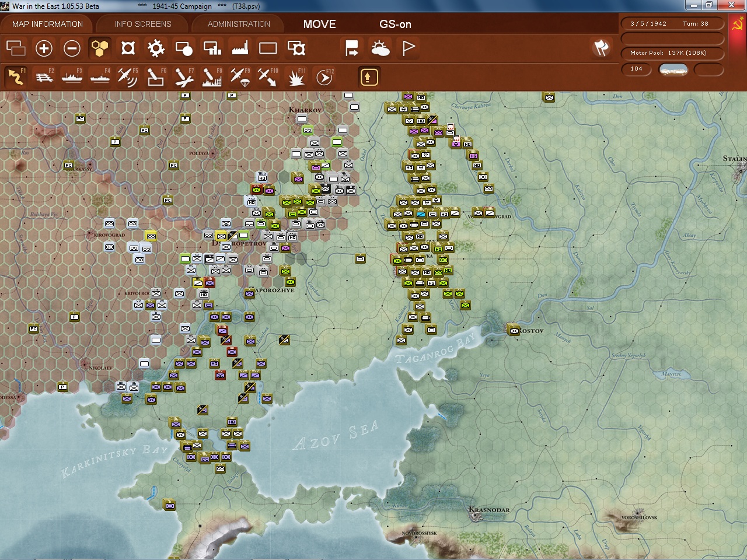This screenshot has width=747, height=560.
Task: Click the Azov Sea label on map
Action: pos(336,436)
